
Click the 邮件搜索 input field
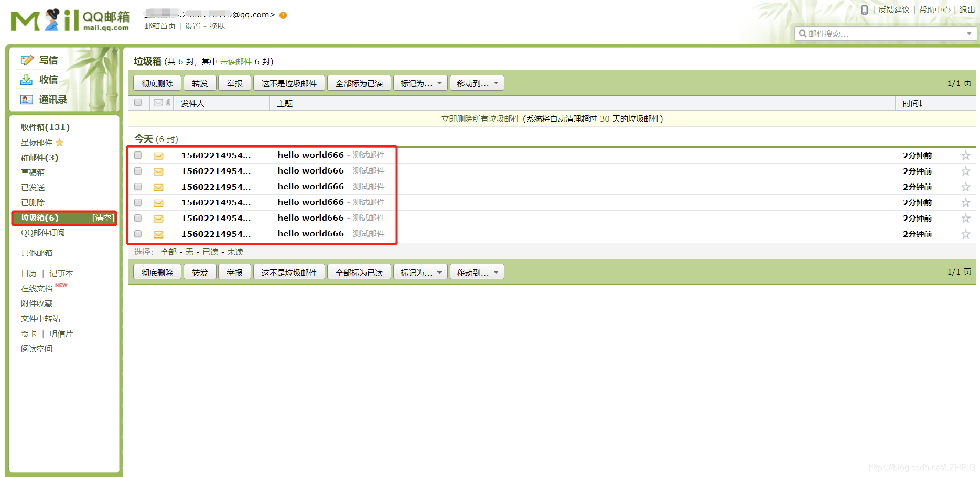pos(886,34)
